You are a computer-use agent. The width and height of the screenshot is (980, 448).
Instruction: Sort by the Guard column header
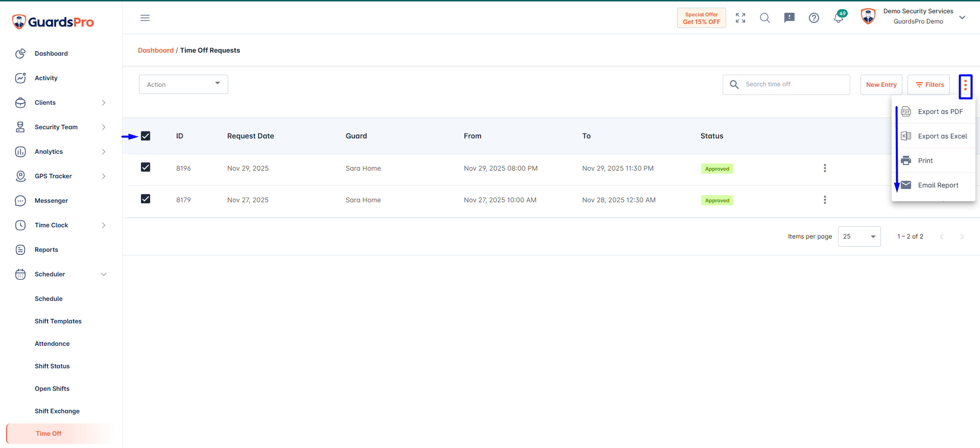[356, 136]
